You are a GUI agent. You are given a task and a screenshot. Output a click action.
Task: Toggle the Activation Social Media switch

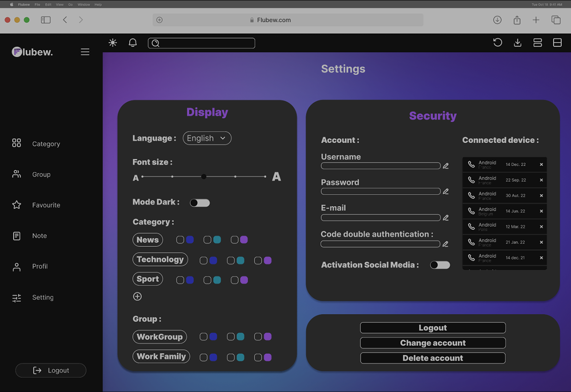pyautogui.click(x=440, y=265)
